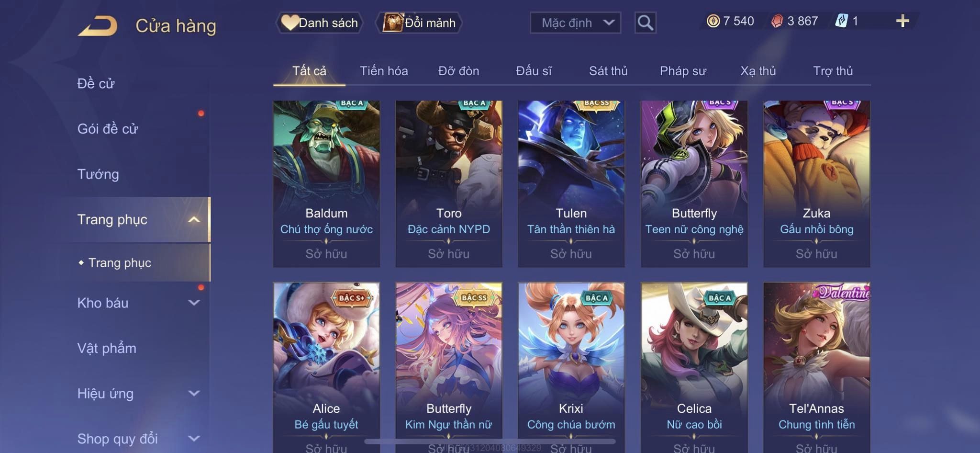Tap the gold coin balance icon
Viewport: 980px width, 453px height.
[713, 21]
